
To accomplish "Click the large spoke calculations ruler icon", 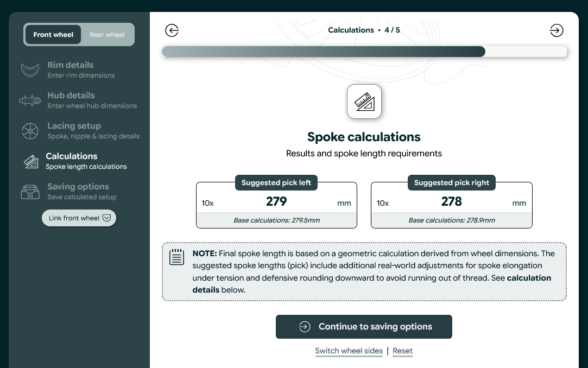I will [x=364, y=101].
